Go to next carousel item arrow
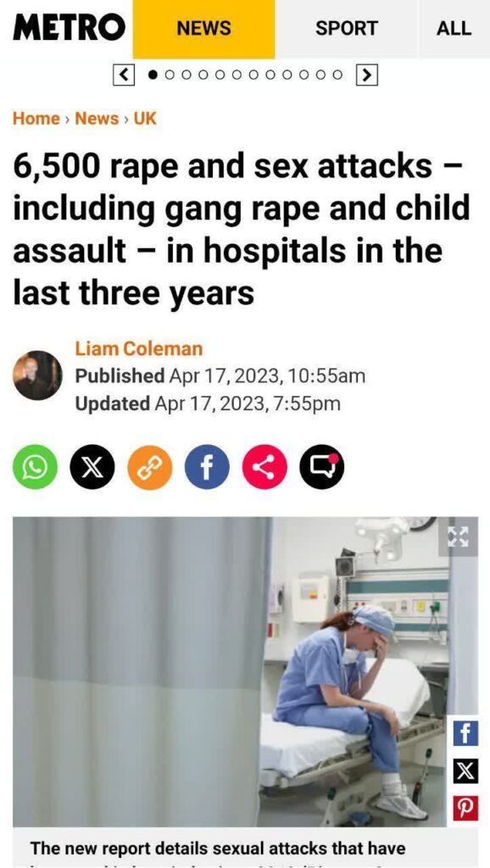Viewport: 490px width, 868px height. click(366, 75)
